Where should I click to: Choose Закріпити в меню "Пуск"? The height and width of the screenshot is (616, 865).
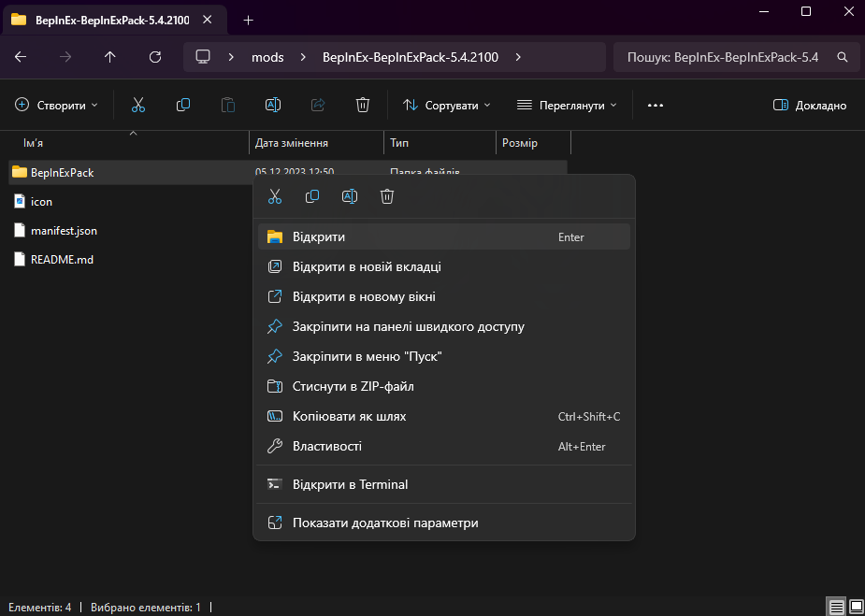click(444, 356)
